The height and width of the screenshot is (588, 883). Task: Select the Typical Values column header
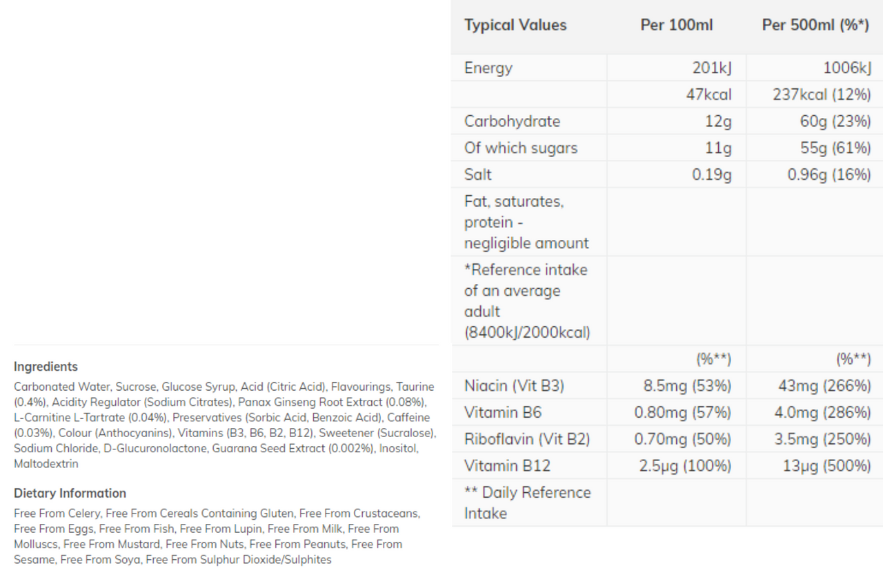(515, 26)
